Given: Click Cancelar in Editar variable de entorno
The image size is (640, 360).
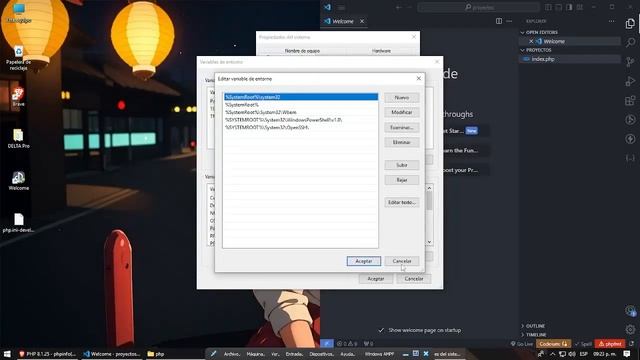Looking at the screenshot, I should pyautogui.click(x=402, y=261).
